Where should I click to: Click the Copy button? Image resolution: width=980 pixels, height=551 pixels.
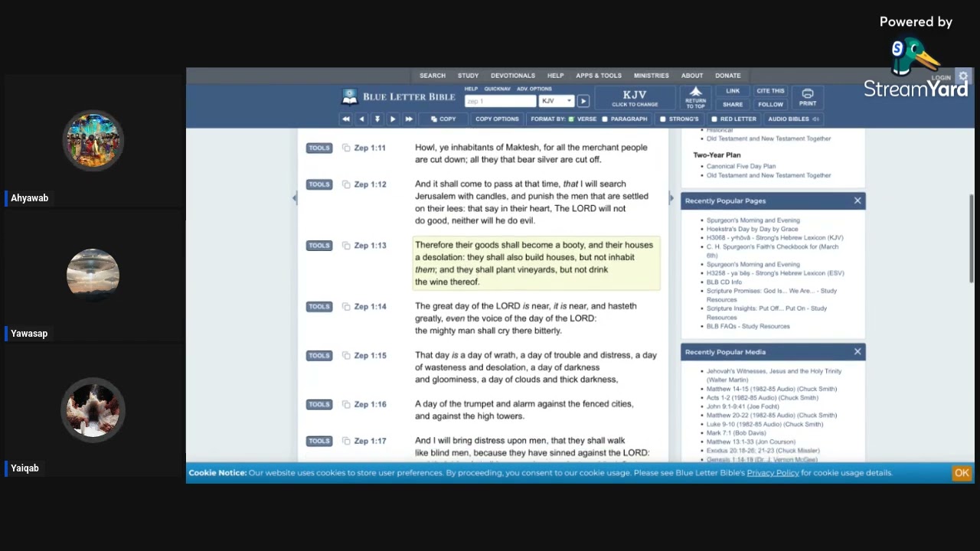click(x=443, y=119)
